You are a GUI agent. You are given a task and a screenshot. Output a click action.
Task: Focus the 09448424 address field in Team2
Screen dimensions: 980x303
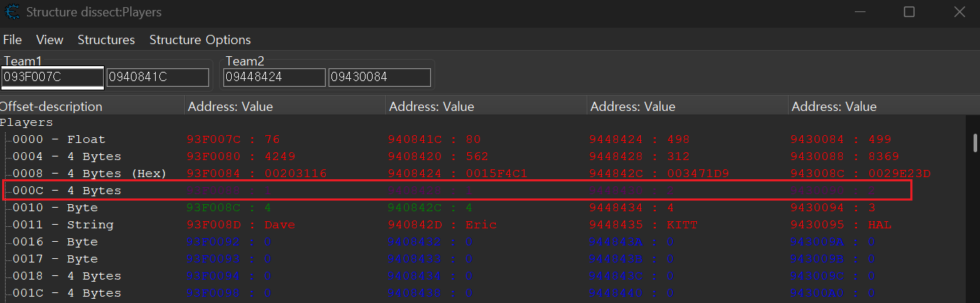point(274,77)
